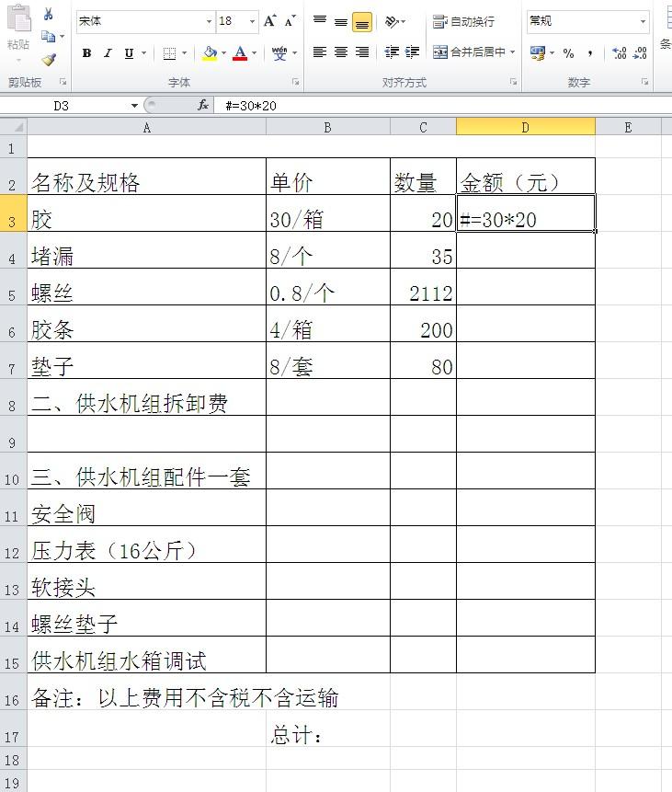Toggle underline formatting
This screenshot has height=792, width=672.
(x=130, y=53)
